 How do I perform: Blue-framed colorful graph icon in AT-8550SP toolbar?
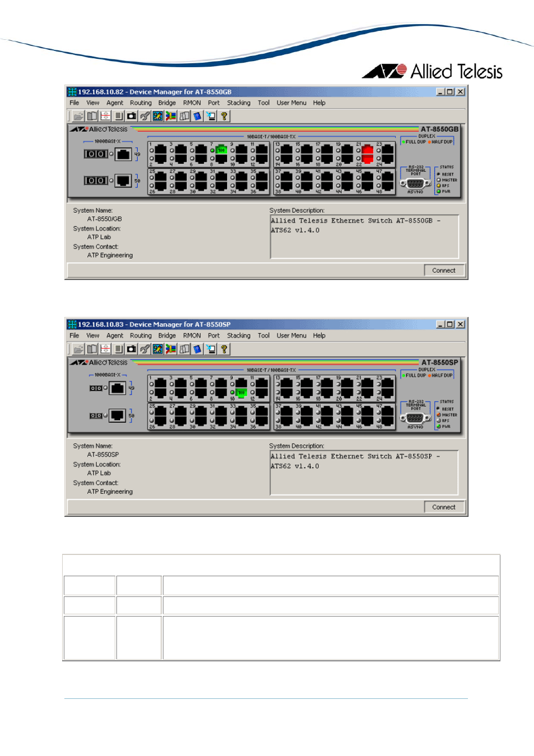[x=158, y=349]
